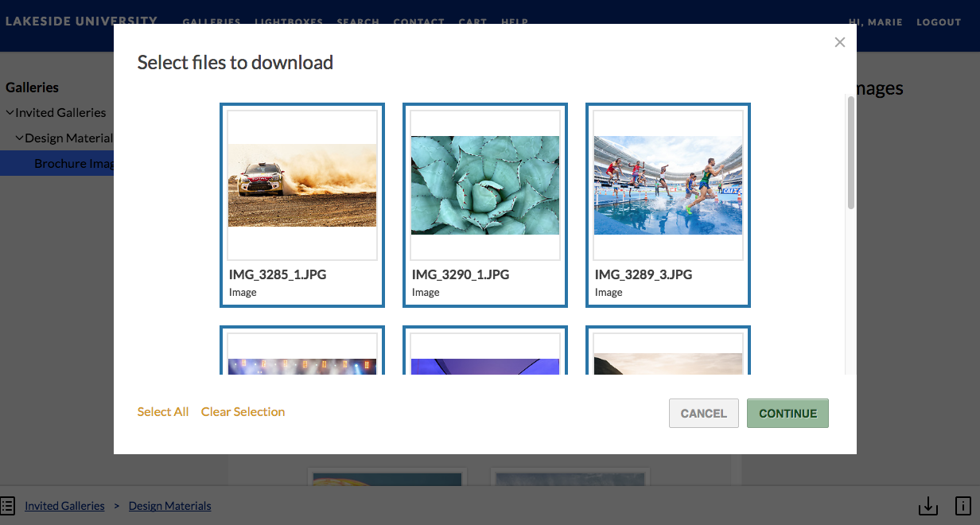Click the list view icon bottom left

point(8,505)
